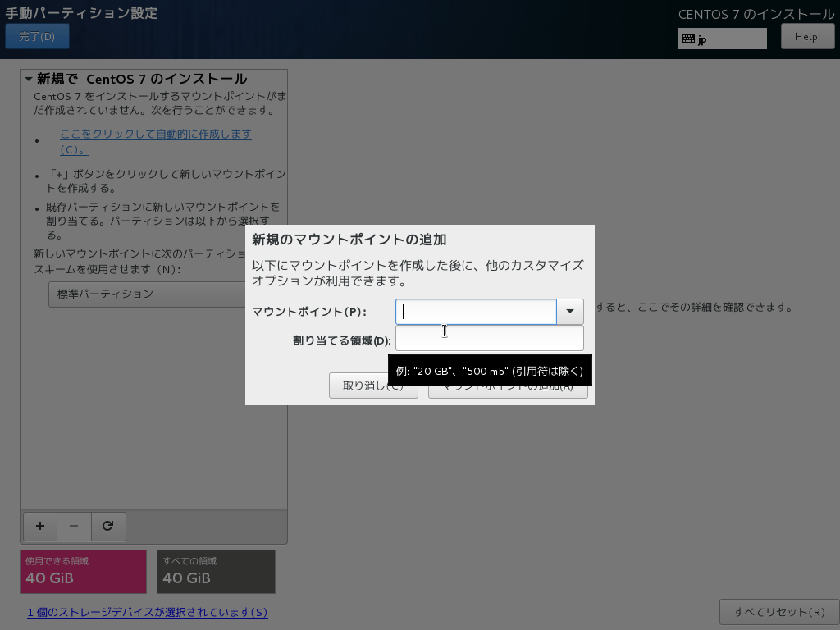Image resolution: width=840 pixels, height=630 pixels.
Task: Select the すべての領域 40 GiB indicator
Action: 216,572
